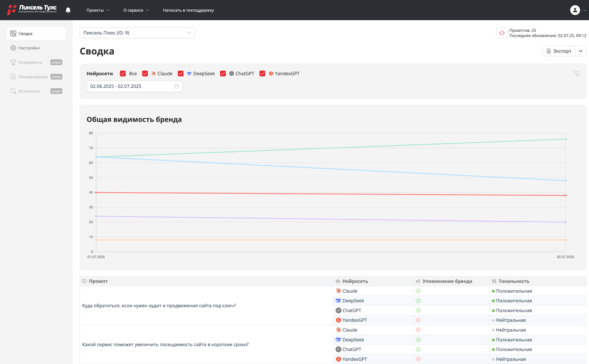Click DeepSeek name in first prompt rows
This screenshot has height=364, width=589.
353,301
